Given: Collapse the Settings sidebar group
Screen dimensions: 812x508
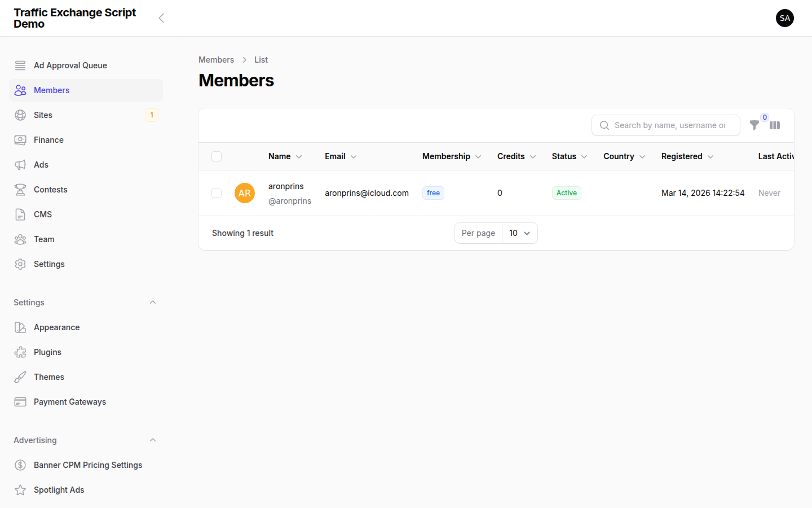Looking at the screenshot, I should click(x=153, y=302).
